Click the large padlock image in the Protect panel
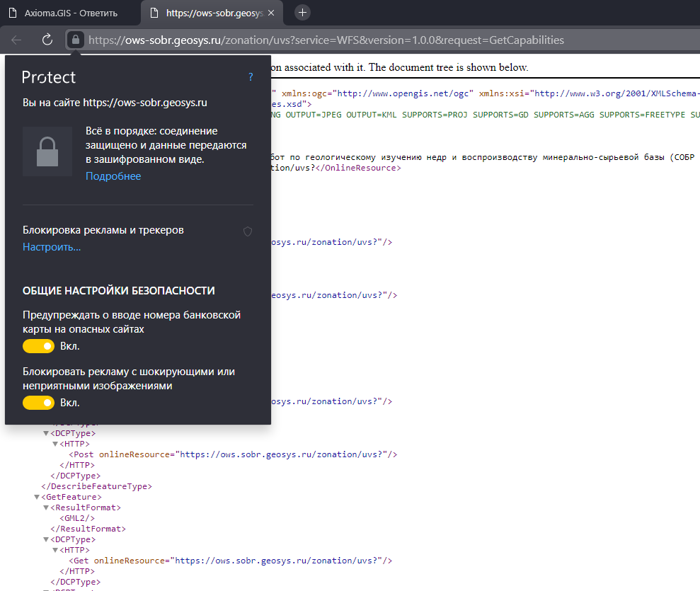The width and height of the screenshot is (700, 591). click(x=47, y=151)
